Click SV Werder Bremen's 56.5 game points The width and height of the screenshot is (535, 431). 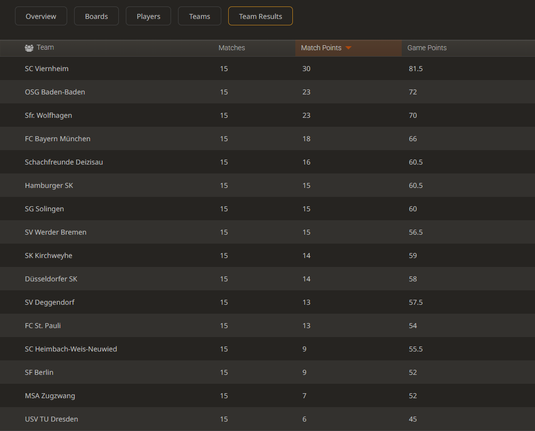click(x=416, y=232)
